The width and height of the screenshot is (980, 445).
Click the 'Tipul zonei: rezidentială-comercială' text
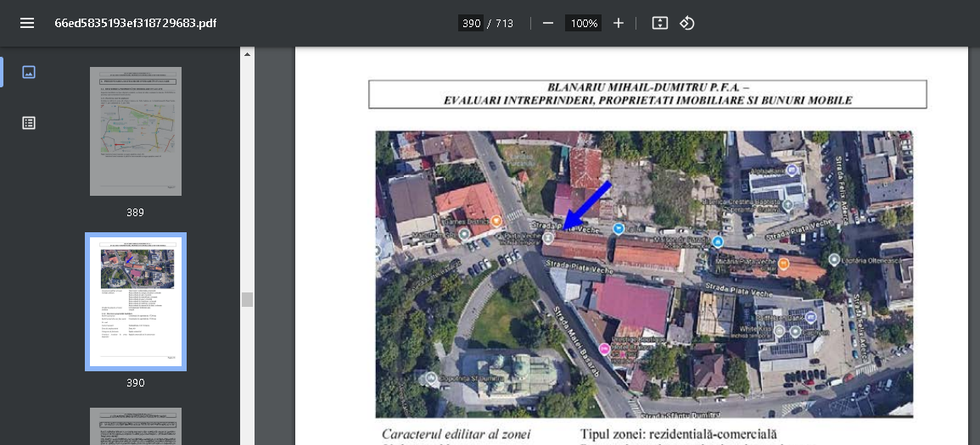click(678, 434)
